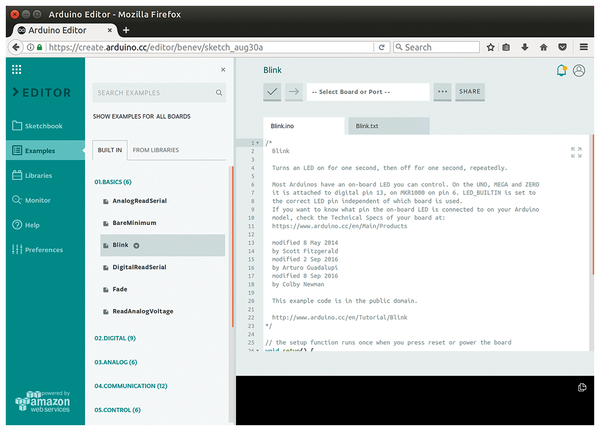This screenshot has width=600, height=431.
Task: Close the Arduino Editor browser tab
Action: 110,30
